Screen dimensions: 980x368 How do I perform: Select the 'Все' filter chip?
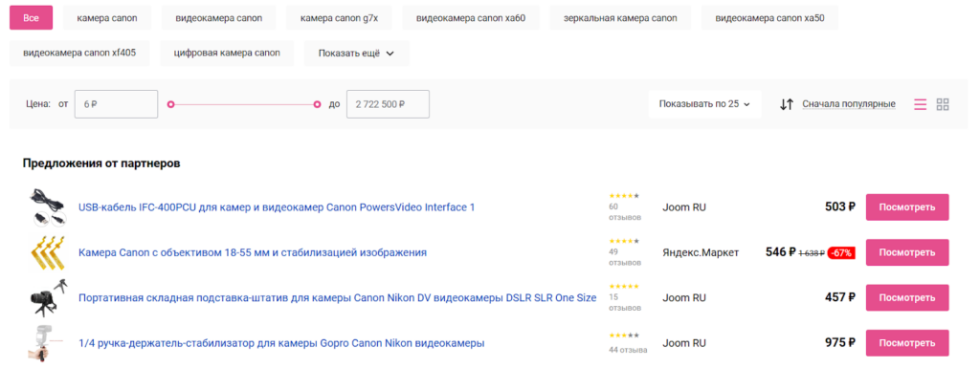coord(32,18)
